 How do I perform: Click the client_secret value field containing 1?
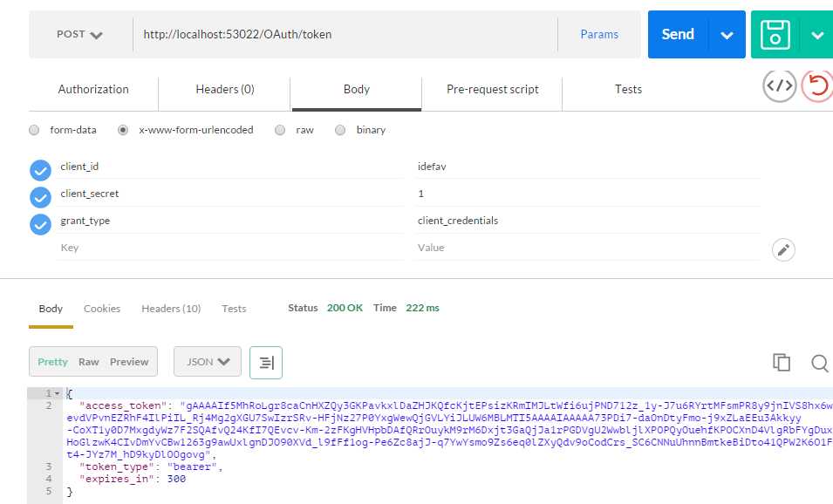point(588,194)
